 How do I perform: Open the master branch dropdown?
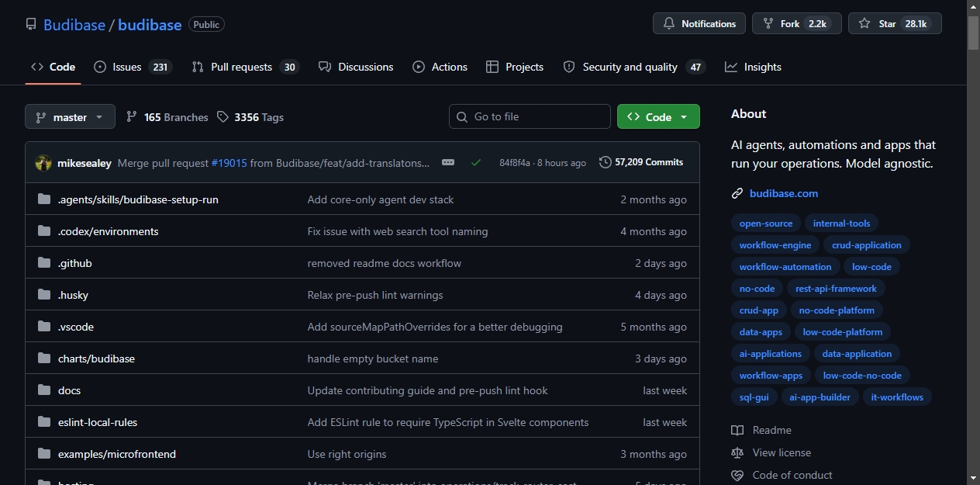coord(70,116)
